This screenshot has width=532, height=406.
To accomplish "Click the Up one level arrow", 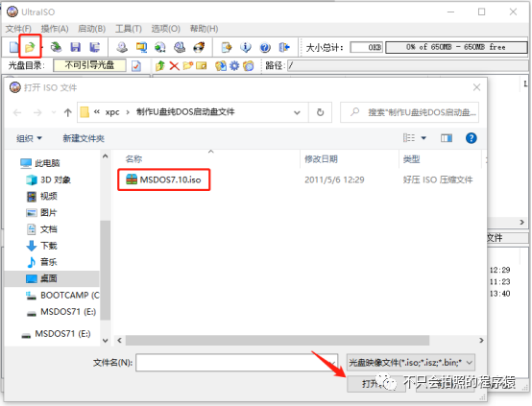I will point(67,112).
